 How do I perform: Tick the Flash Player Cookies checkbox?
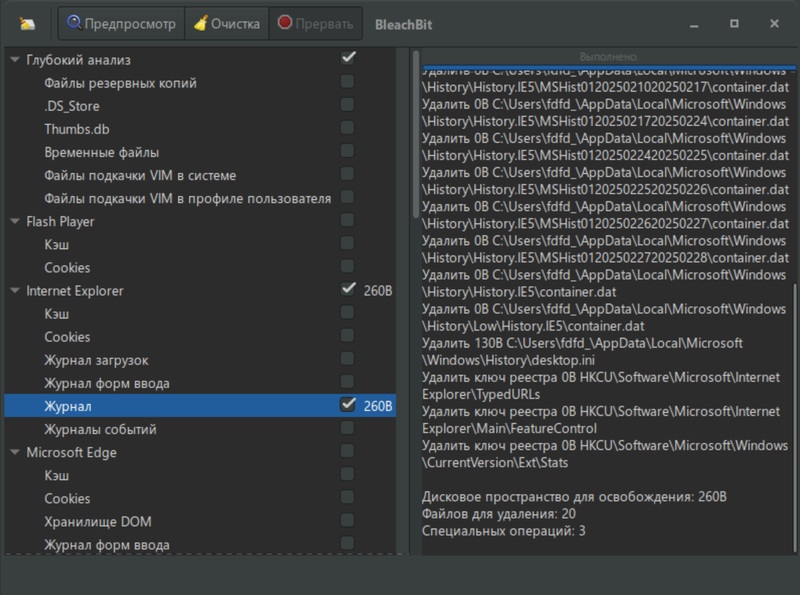pyautogui.click(x=347, y=267)
